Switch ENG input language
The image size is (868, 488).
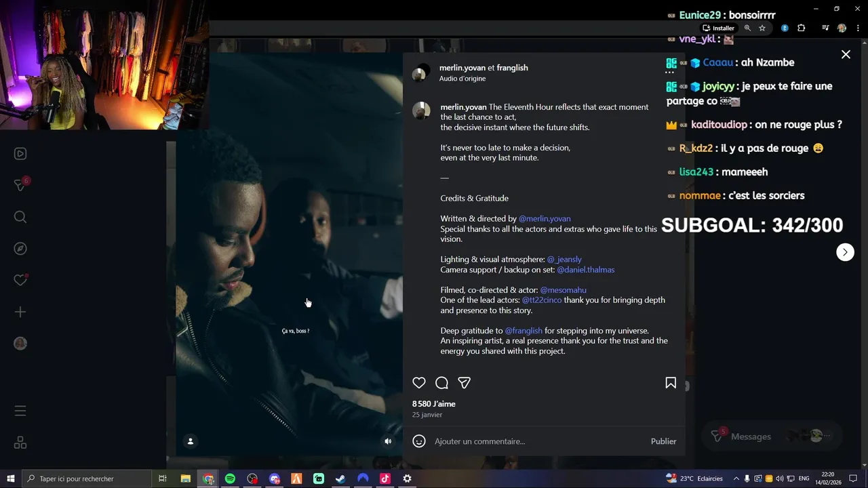click(x=804, y=479)
